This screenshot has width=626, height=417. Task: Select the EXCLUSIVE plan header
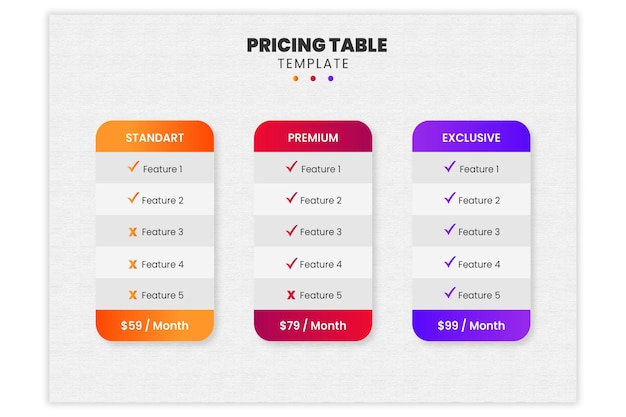coord(471,137)
